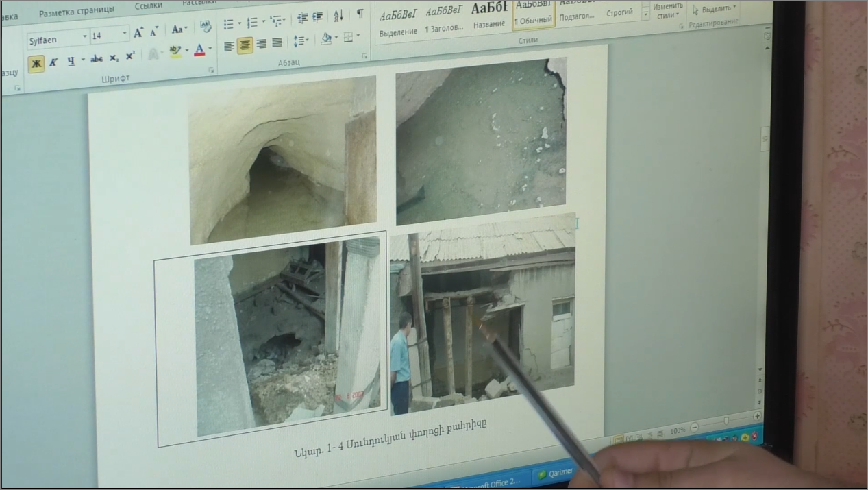
Task: Click the red shield tray icon
Action: click(754, 435)
